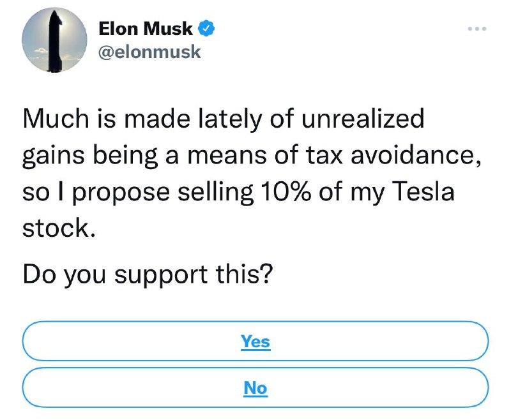This screenshot has width=511, height=420.
Task: Open the "Elon Musk" display name
Action: tap(146, 29)
